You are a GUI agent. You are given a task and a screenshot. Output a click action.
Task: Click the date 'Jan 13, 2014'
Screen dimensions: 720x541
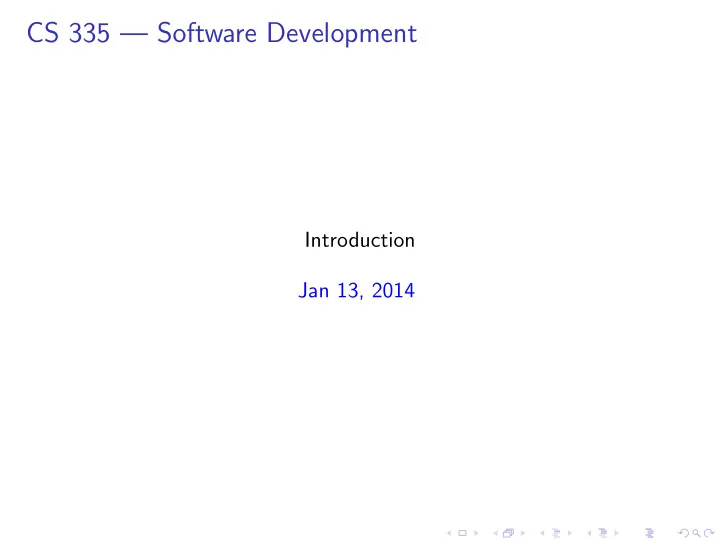pos(356,291)
